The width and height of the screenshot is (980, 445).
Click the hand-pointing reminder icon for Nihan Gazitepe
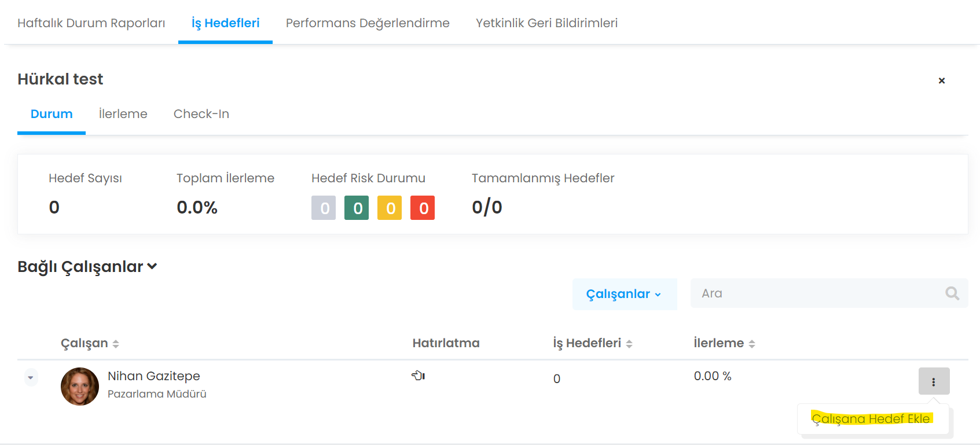[x=418, y=376]
